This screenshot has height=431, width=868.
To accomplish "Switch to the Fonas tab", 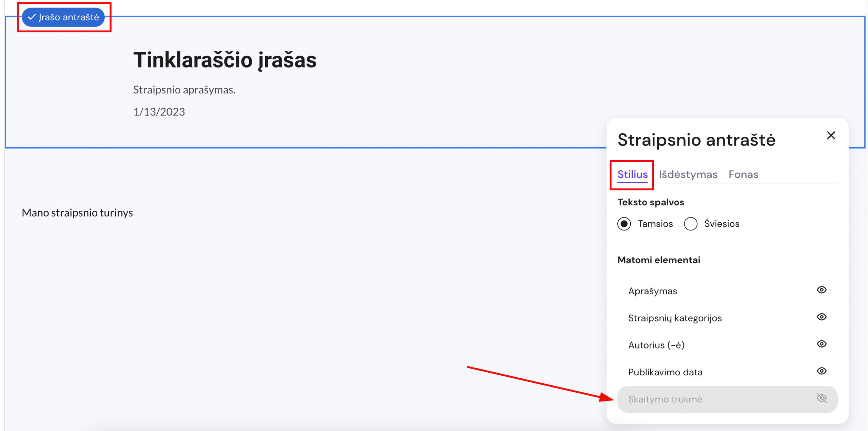I will tap(743, 174).
